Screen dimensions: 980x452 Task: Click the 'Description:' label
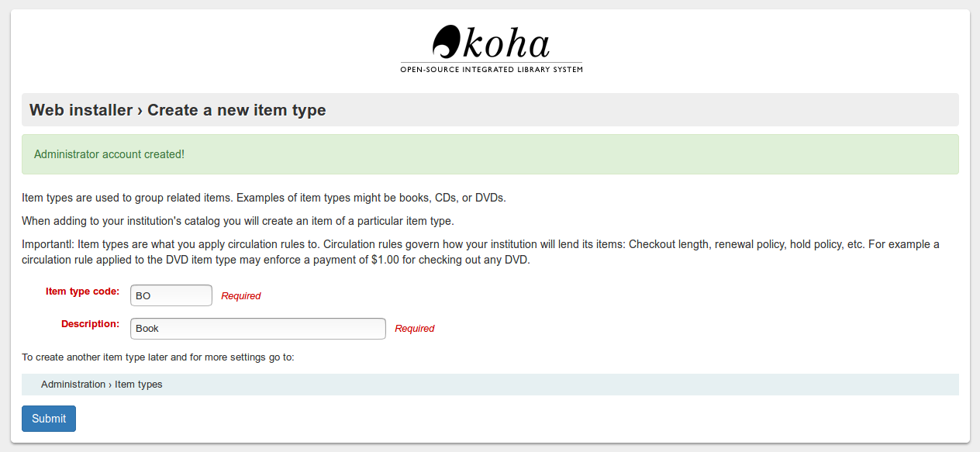(90, 324)
